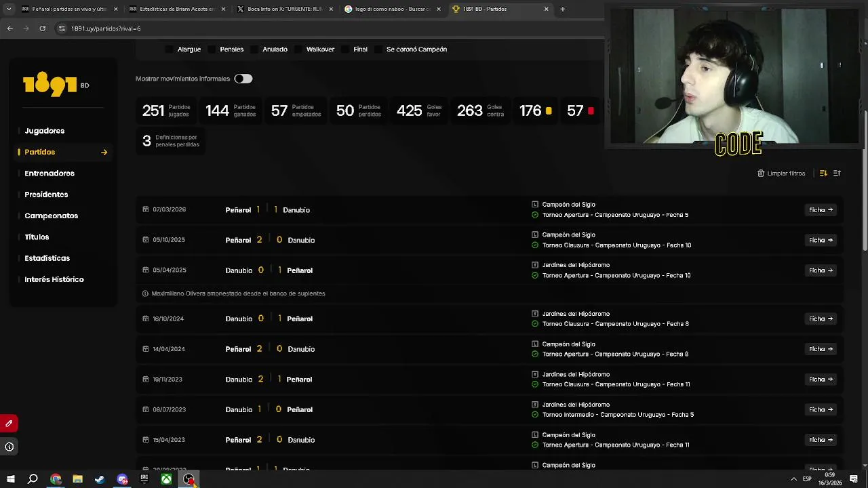Click info icon beside Maximiliano Olivera note
The image size is (868, 488).
click(x=145, y=293)
